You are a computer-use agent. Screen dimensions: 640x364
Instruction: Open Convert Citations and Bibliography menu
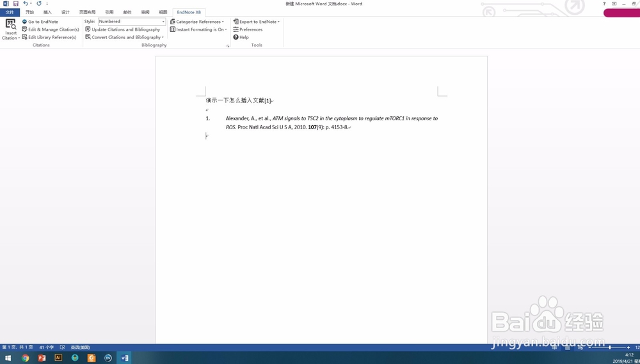coord(125,37)
